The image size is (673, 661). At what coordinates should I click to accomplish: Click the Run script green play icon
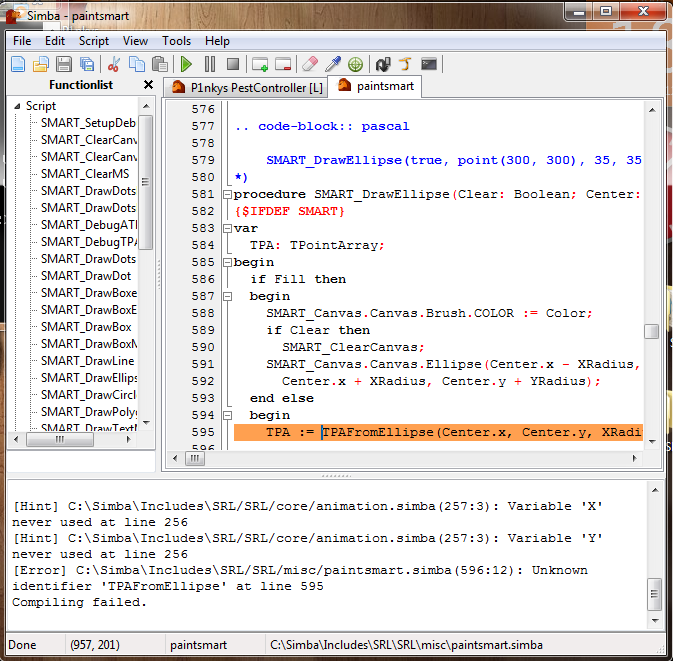point(186,64)
